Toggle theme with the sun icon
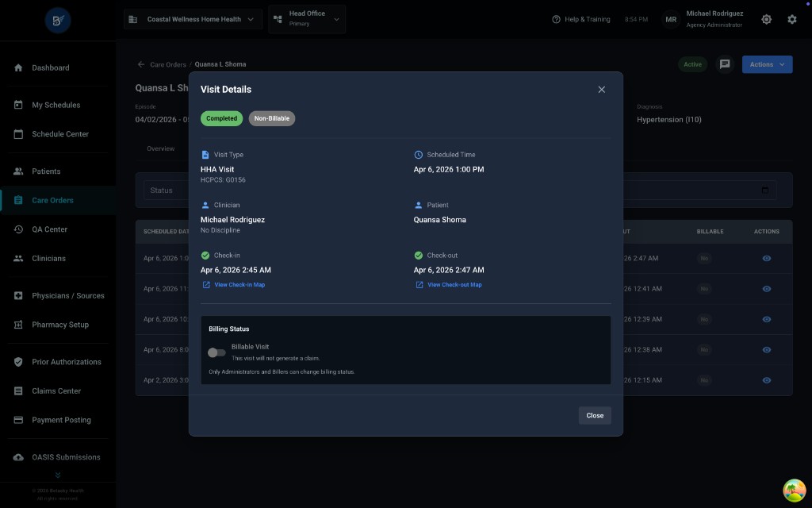The image size is (812, 508). [x=767, y=19]
